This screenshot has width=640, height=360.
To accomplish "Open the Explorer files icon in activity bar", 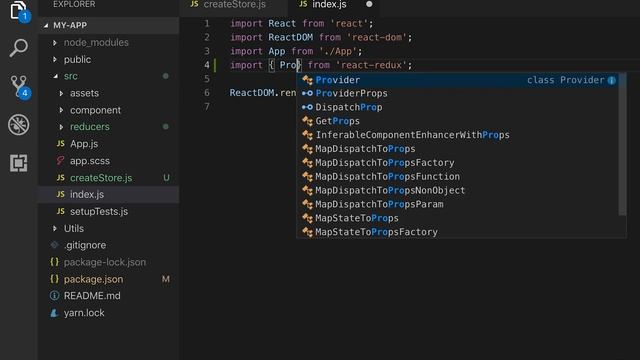I will (x=19, y=10).
